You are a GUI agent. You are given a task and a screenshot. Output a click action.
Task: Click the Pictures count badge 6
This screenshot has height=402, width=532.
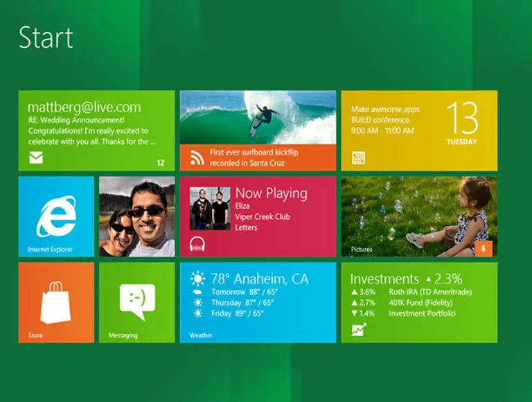pyautogui.click(x=484, y=249)
